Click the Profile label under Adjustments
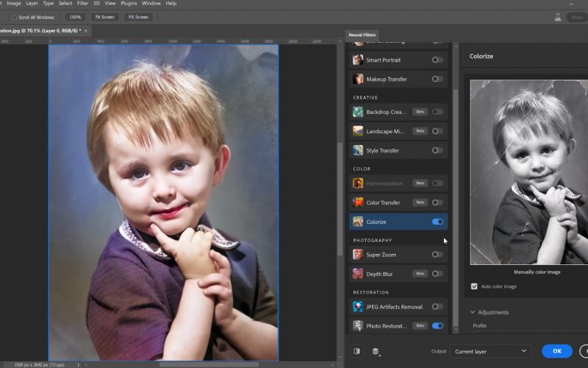 [x=479, y=326]
